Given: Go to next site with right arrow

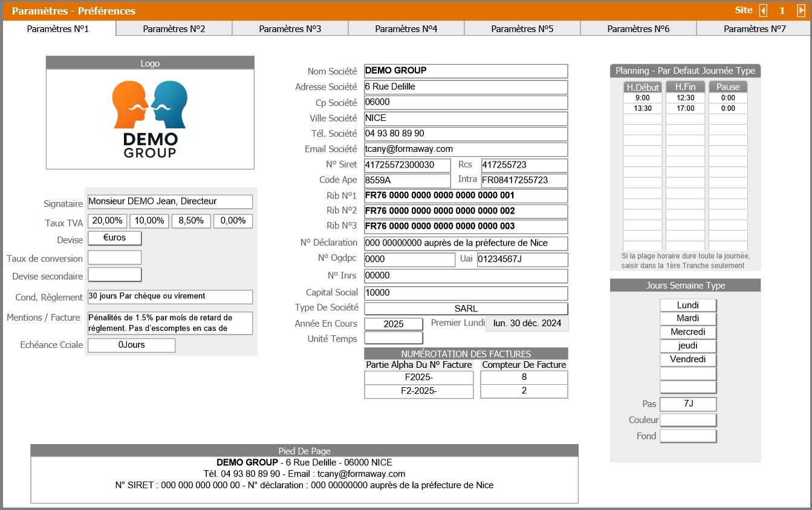Looking at the screenshot, I should click(801, 10).
